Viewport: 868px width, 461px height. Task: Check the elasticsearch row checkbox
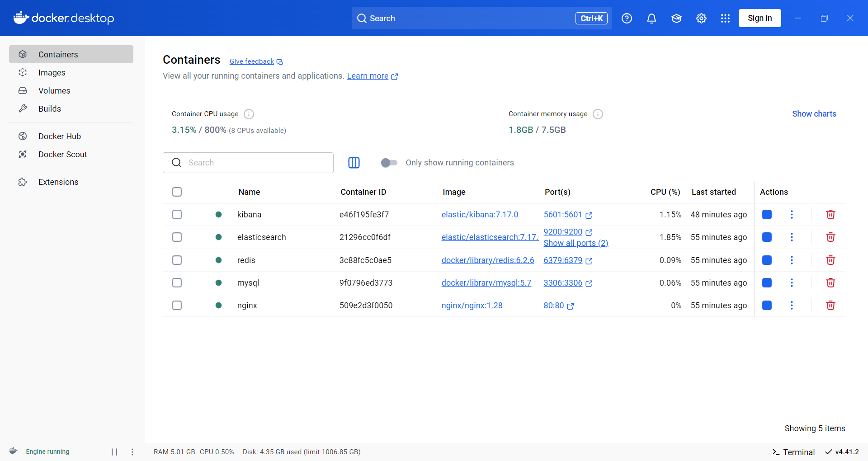(177, 237)
